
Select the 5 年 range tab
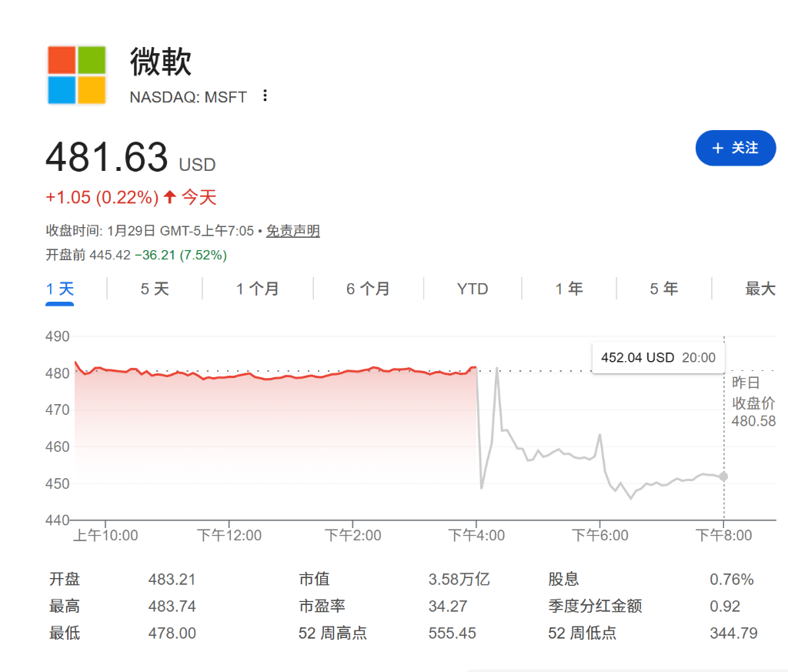coord(664,289)
